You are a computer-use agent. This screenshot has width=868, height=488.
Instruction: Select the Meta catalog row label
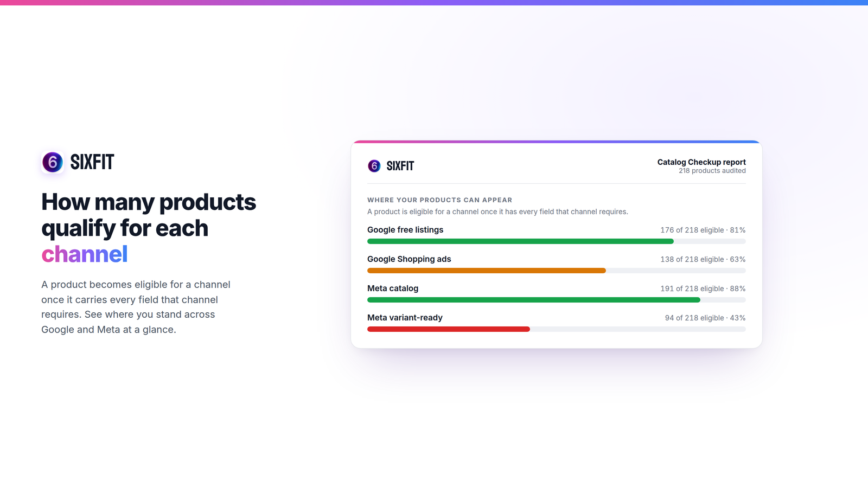click(393, 288)
